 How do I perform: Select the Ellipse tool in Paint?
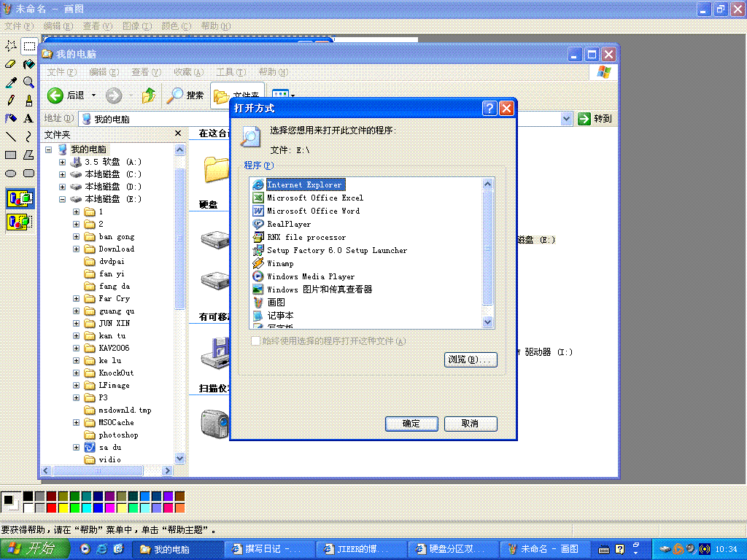pos(10,174)
